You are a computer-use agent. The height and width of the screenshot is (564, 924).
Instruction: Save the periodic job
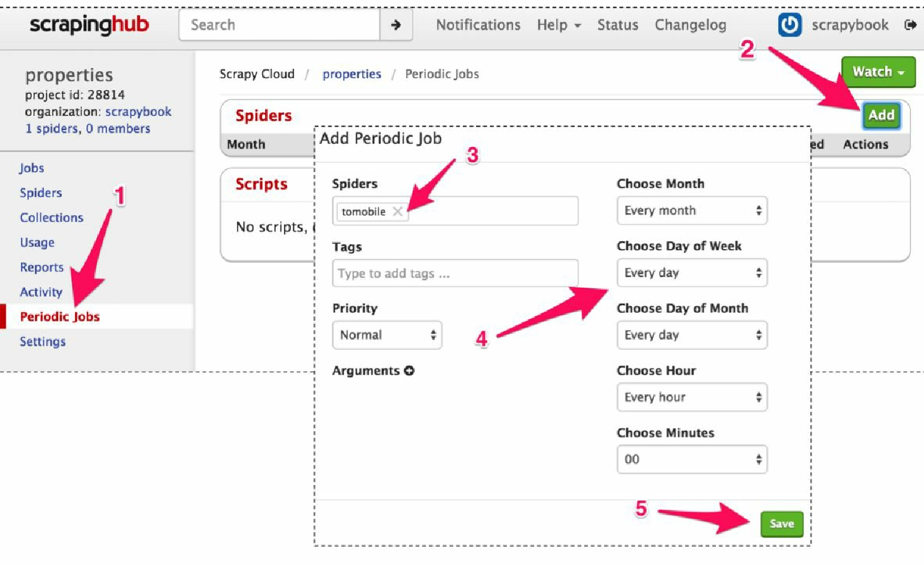781,524
